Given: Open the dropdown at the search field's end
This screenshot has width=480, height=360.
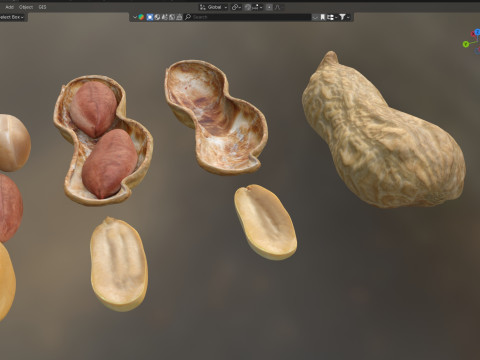Looking at the screenshot, I should point(315,17).
